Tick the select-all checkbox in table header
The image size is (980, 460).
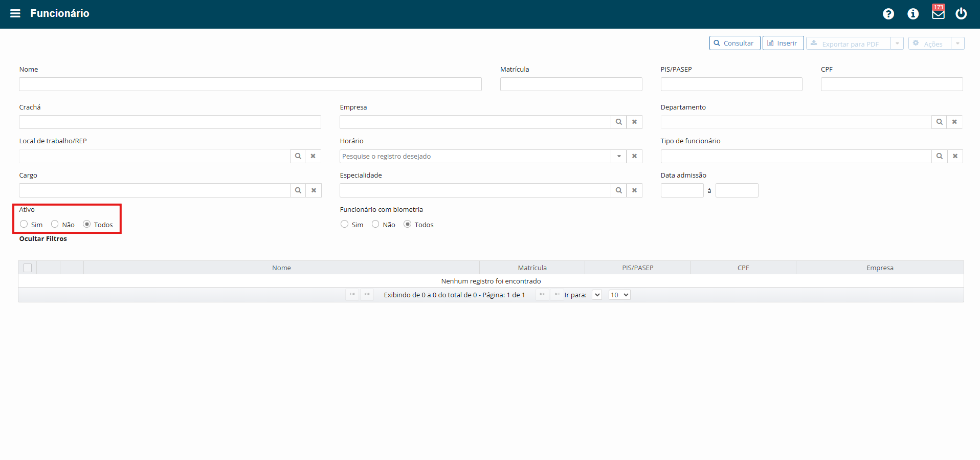pyautogui.click(x=28, y=268)
